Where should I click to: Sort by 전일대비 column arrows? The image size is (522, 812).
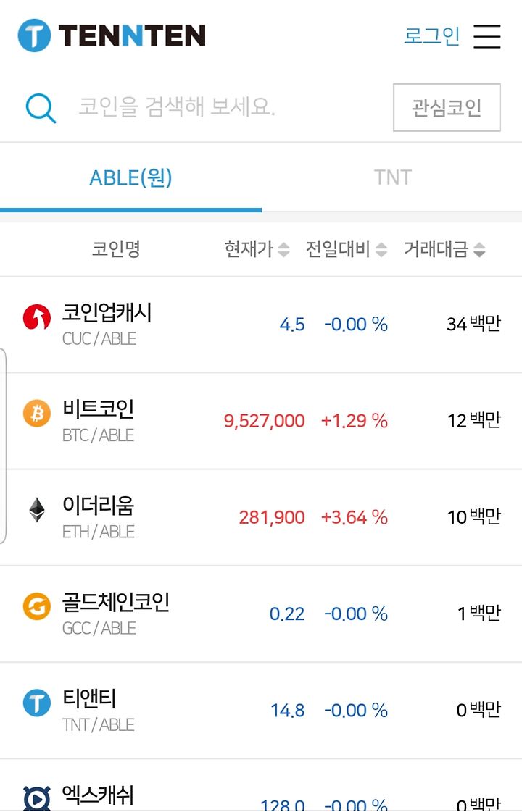[x=381, y=250]
